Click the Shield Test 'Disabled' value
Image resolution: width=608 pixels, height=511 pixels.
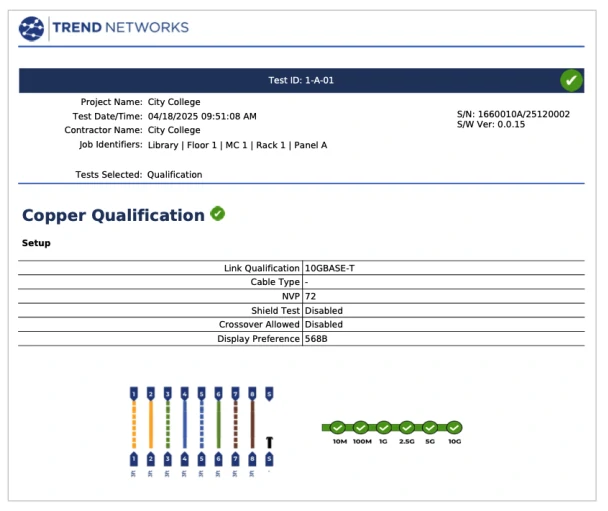click(x=324, y=311)
